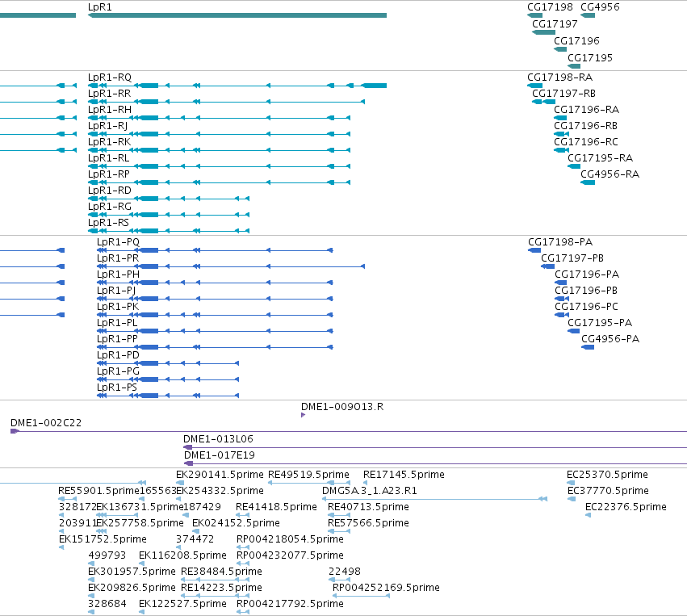This screenshot has height=616, width=687.
Task: Open the CG17196-RA transcript label
Action: tap(587, 110)
